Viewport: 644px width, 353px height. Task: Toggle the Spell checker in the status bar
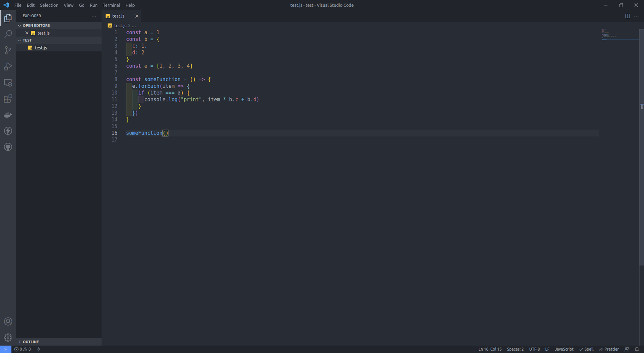[x=586, y=349]
